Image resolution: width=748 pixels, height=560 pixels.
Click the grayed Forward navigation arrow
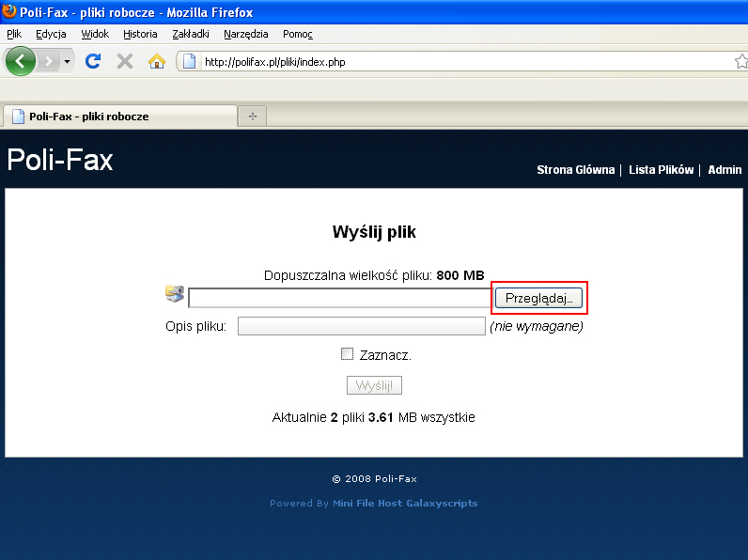(48, 61)
